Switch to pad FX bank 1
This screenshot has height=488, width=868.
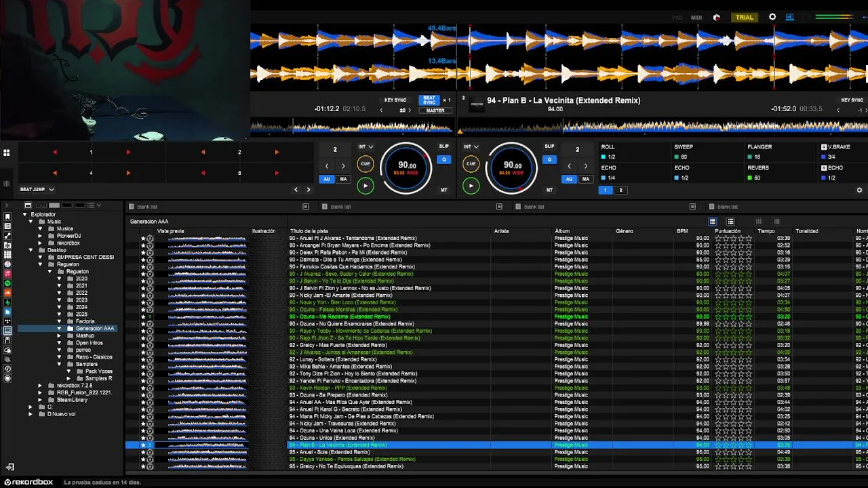(606, 190)
